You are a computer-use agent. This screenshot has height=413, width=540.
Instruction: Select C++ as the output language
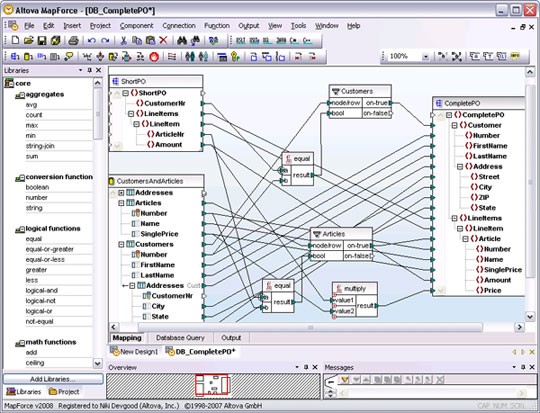[x=307, y=41]
